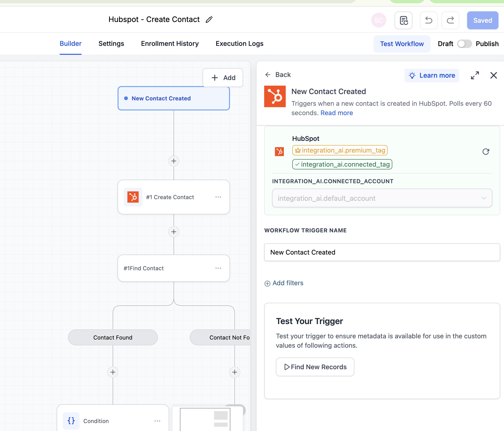Select the Condition node
504x431 pixels.
coord(113,418)
